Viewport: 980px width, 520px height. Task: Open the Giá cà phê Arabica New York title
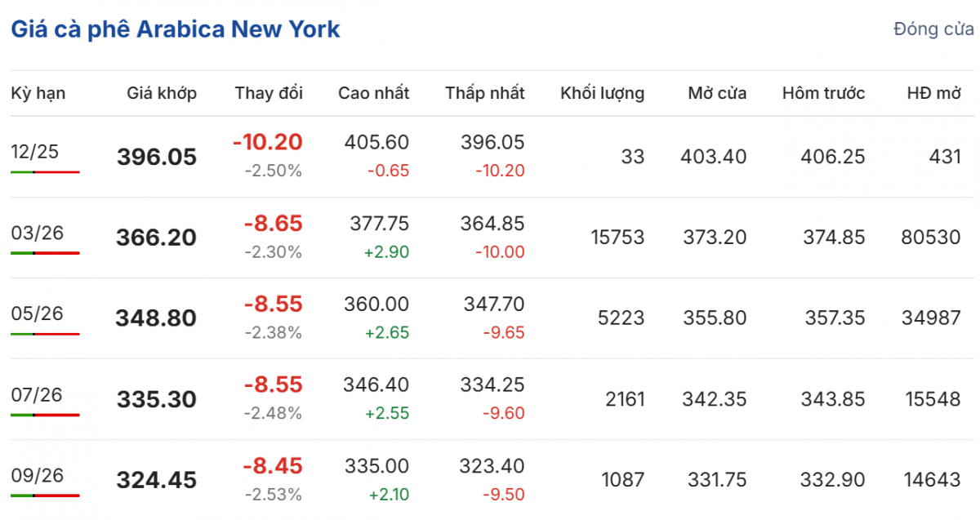[x=176, y=29]
